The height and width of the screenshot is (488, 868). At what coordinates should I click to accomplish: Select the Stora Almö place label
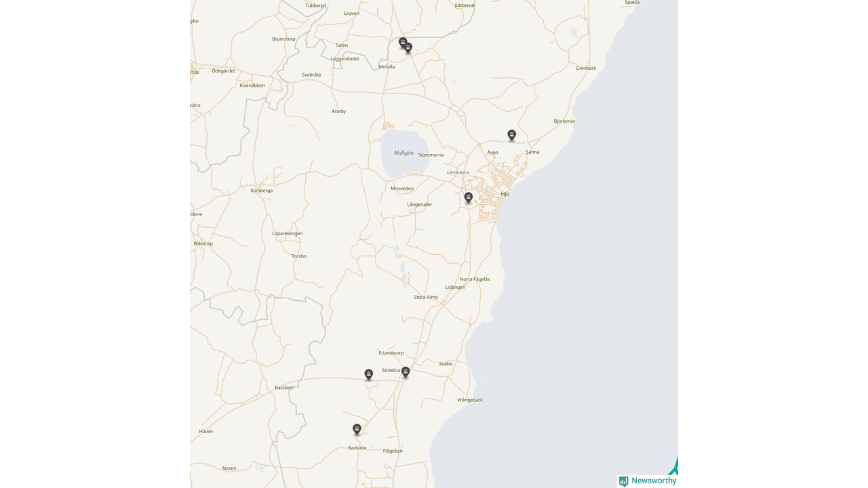426,297
